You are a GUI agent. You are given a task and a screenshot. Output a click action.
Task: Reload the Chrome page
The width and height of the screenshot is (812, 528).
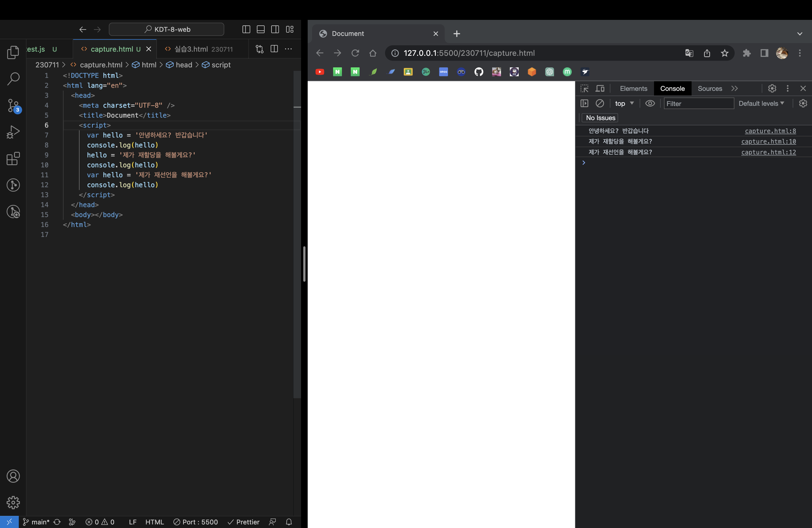pos(355,53)
